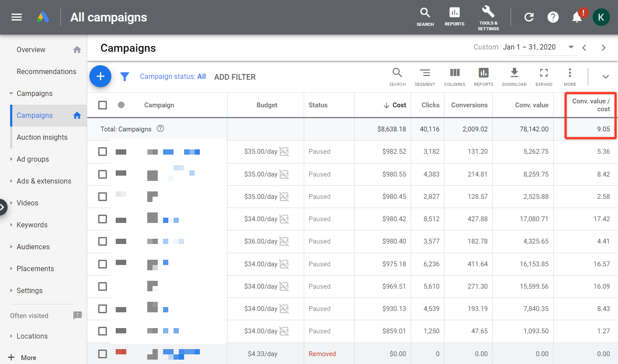Check the campaign costing $975.18
This screenshot has width=618, height=364.
click(103, 264)
